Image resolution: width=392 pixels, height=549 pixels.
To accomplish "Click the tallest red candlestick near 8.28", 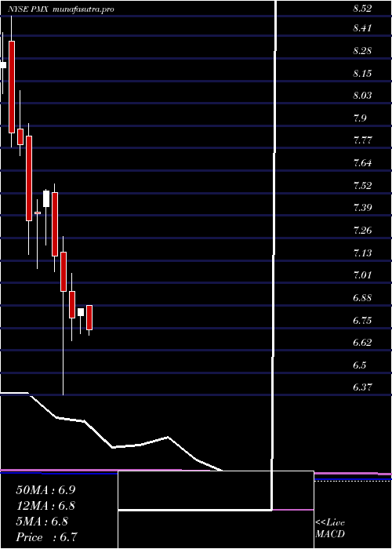I will click(x=12, y=87).
